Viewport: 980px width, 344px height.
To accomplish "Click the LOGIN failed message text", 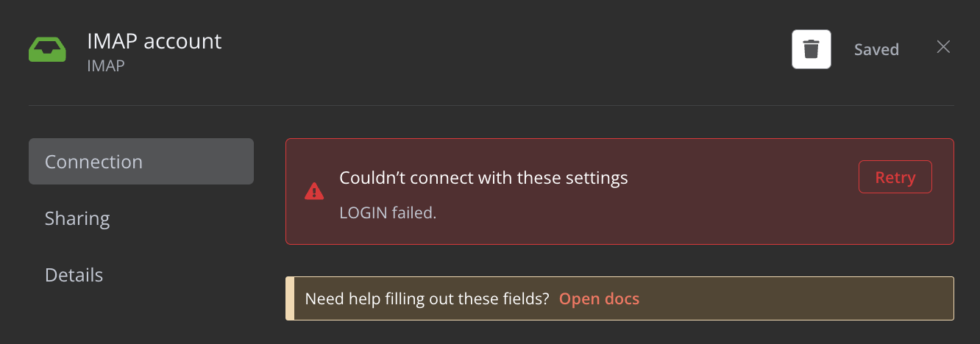I will click(388, 213).
